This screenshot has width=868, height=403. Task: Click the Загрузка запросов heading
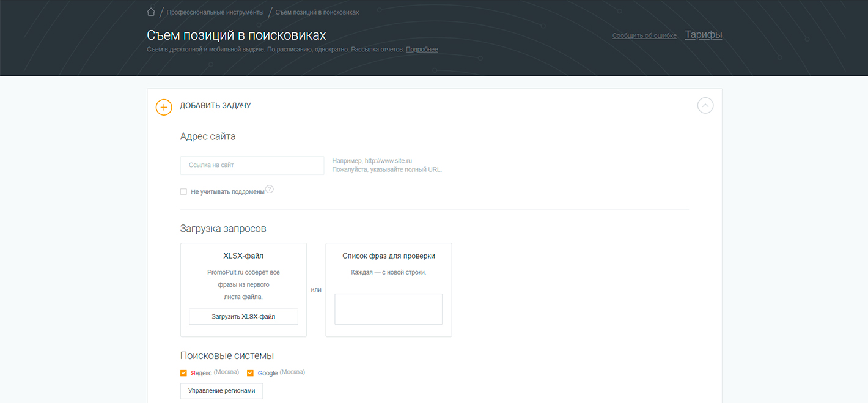[x=223, y=229]
